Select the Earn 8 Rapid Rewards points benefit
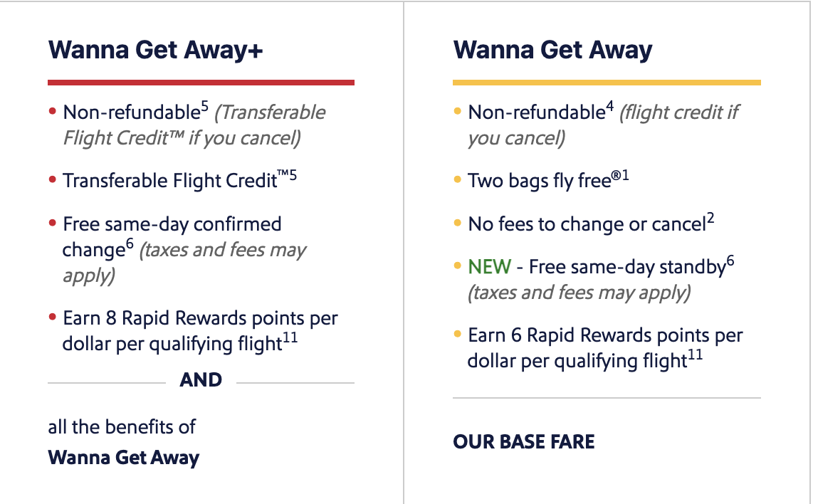This screenshot has height=504, width=813. tap(200, 318)
